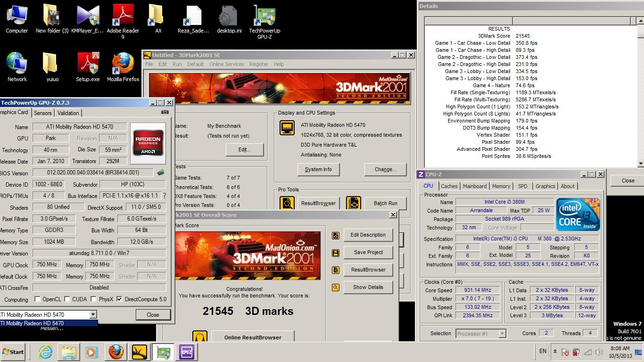Image resolution: width=644 pixels, height=362 pixels.
Task: Click the EN language indicator in taskbar
Action: [543, 351]
